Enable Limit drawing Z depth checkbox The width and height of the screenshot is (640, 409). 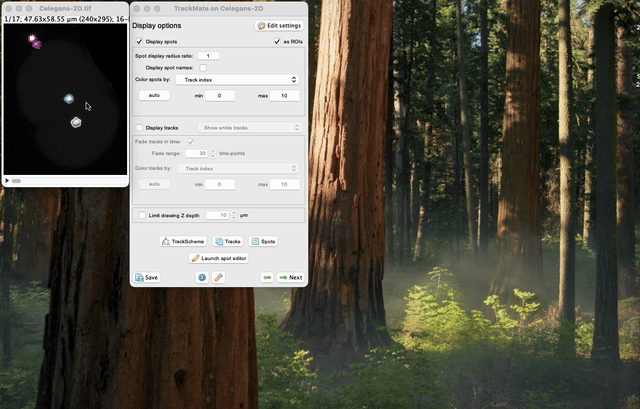142,215
